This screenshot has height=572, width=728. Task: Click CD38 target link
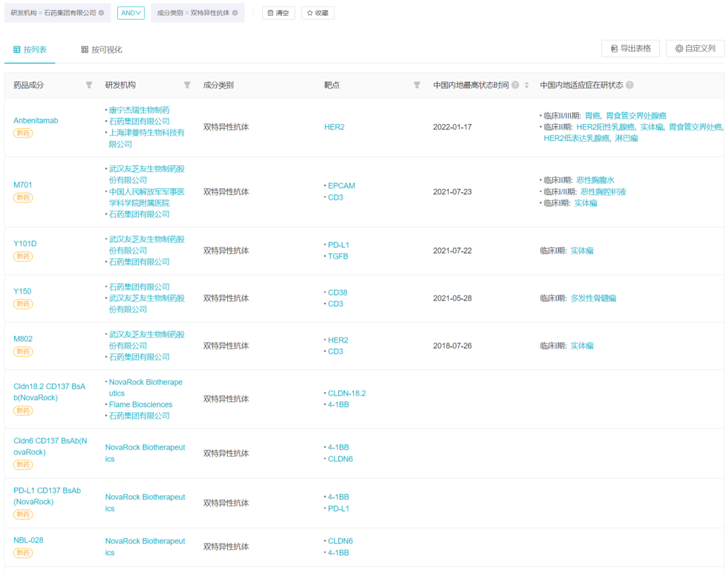[x=338, y=293]
